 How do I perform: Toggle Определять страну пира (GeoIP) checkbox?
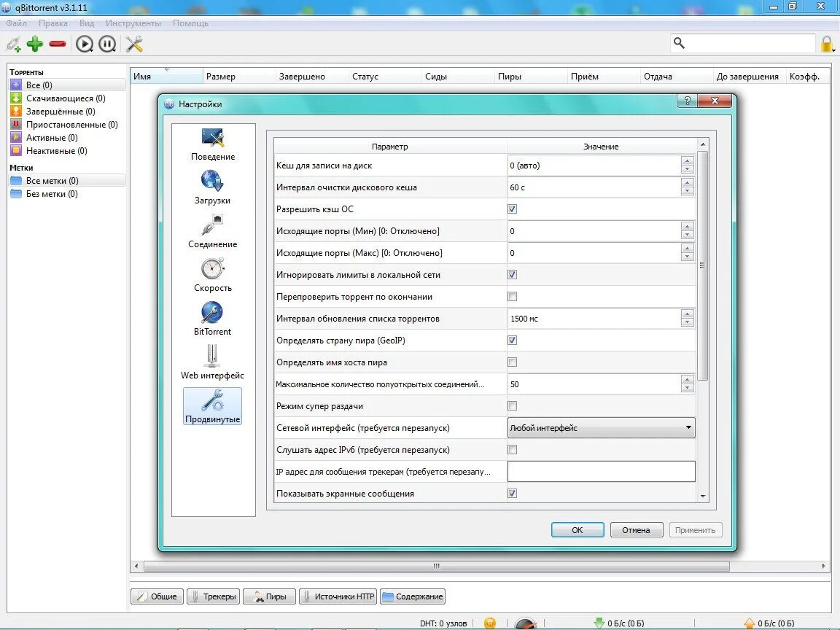pos(512,341)
